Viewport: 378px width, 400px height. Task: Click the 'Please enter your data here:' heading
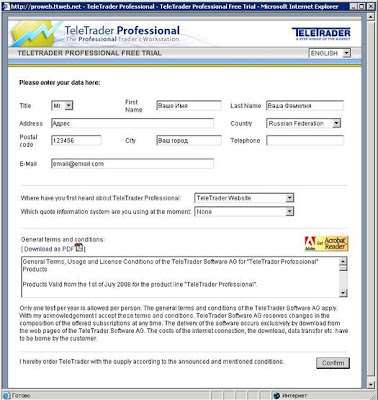60,83
